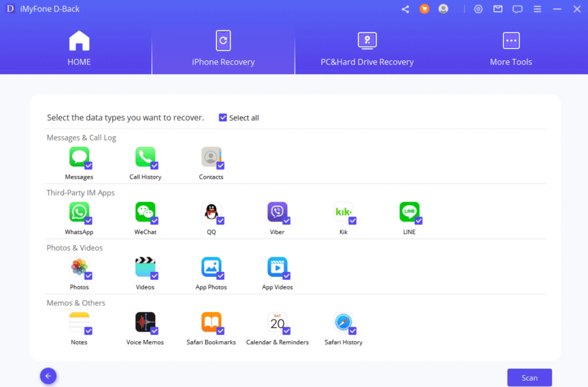Open the feedback chat bubble icon
The image size is (588, 387).
(x=517, y=9)
